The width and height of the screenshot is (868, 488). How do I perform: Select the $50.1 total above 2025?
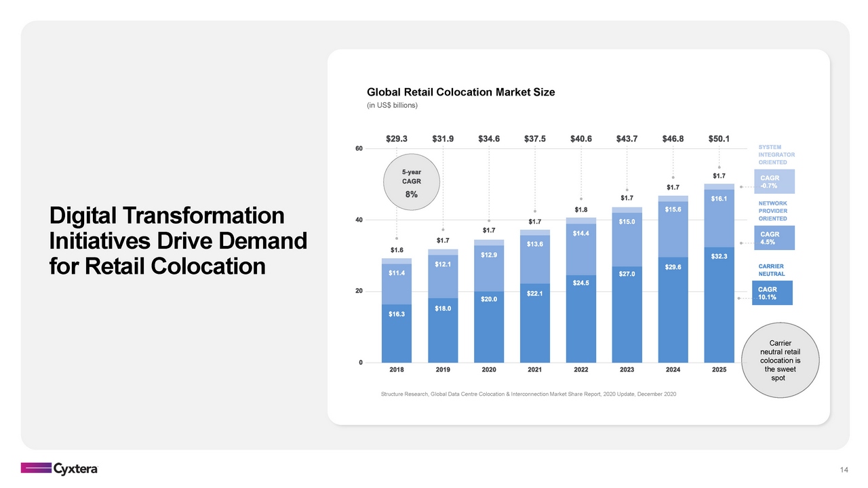[x=719, y=138]
